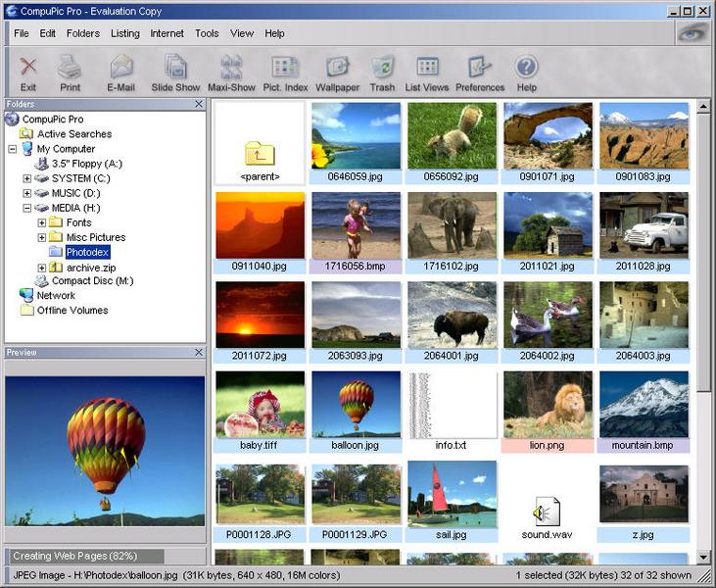Click the thumbnail list scroll down arrow
The image size is (716, 588).
[703, 558]
